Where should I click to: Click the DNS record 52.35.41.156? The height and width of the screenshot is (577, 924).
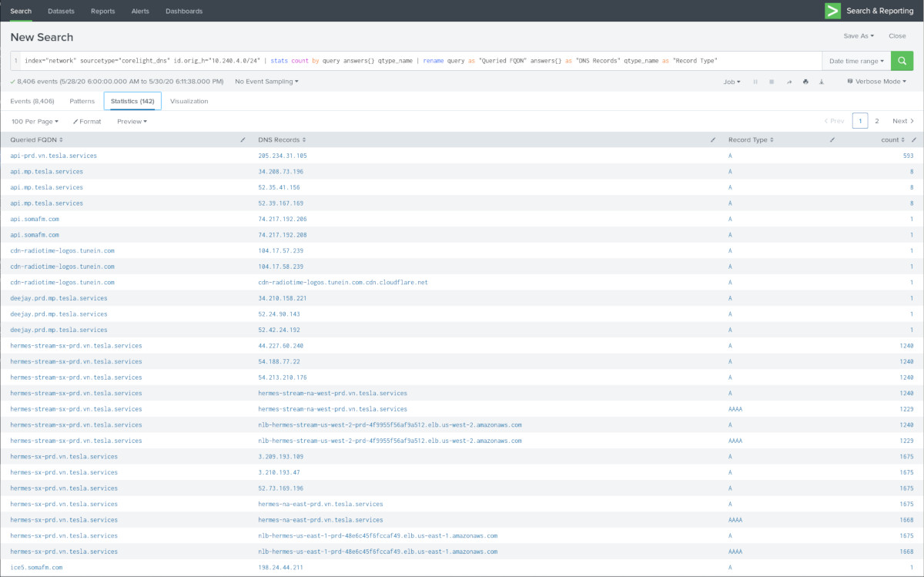[279, 187]
